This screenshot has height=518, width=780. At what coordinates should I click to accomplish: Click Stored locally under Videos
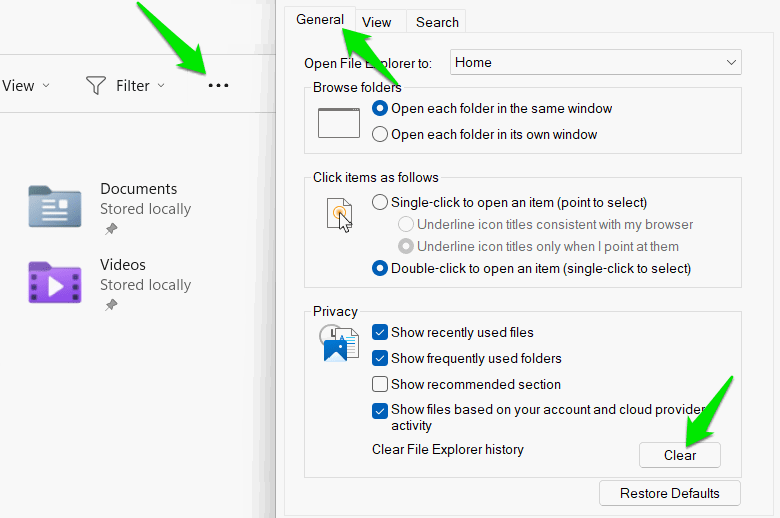coord(145,285)
